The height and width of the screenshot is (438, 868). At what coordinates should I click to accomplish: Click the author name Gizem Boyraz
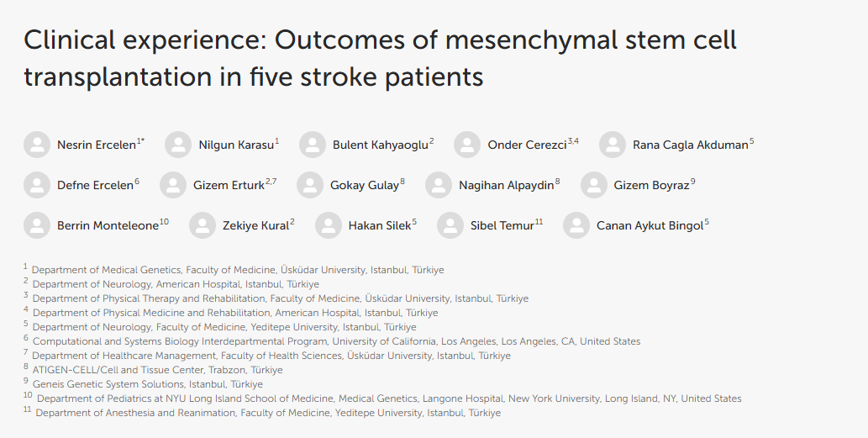(651, 186)
